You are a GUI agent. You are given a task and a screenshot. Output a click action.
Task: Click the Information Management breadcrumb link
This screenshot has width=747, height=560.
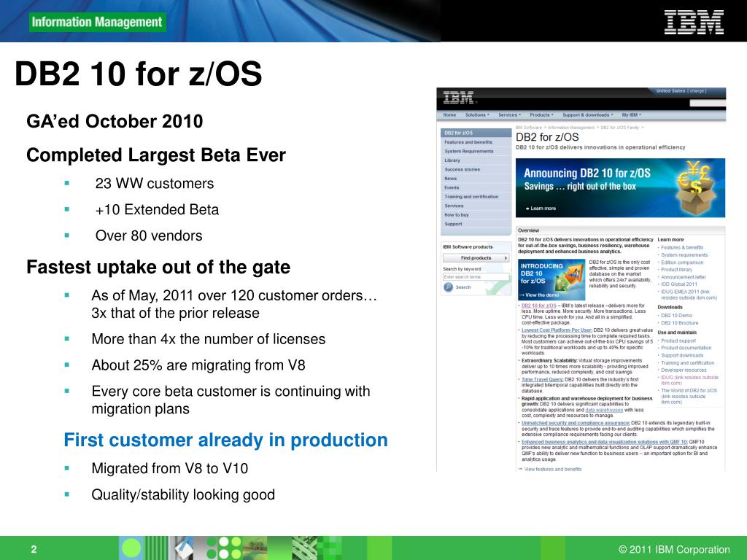pyautogui.click(x=571, y=128)
